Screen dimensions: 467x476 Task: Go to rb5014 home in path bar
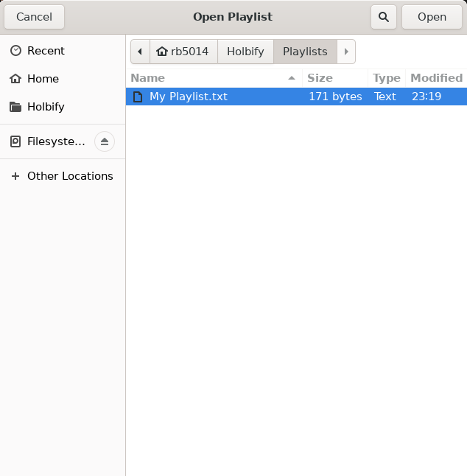[x=183, y=52]
